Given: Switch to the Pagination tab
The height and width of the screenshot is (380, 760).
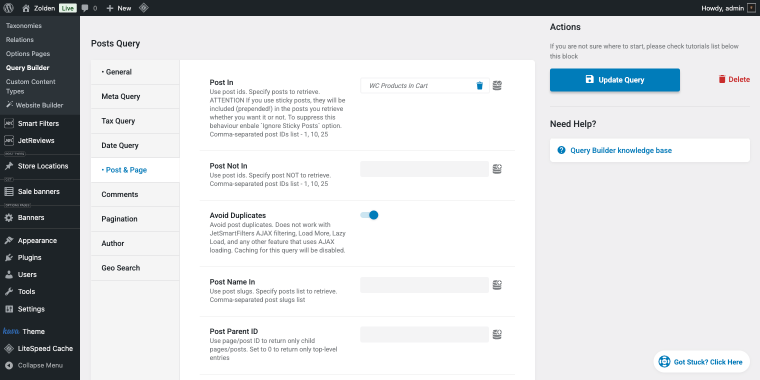Looking at the screenshot, I should 135,219.
